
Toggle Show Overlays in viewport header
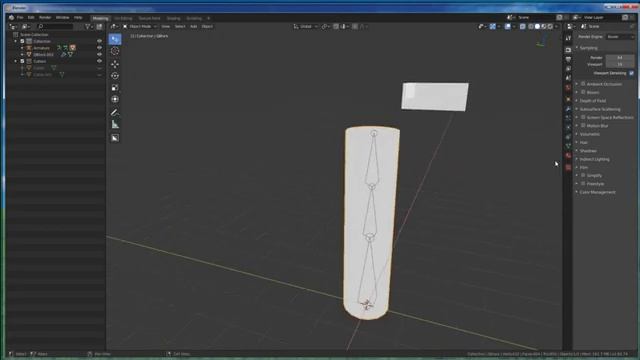[x=507, y=27]
